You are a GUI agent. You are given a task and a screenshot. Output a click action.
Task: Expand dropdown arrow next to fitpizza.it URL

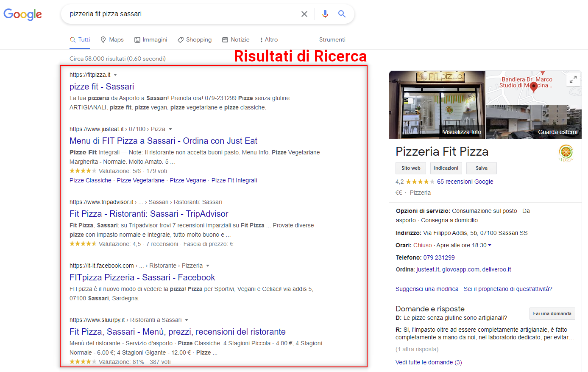click(x=115, y=75)
